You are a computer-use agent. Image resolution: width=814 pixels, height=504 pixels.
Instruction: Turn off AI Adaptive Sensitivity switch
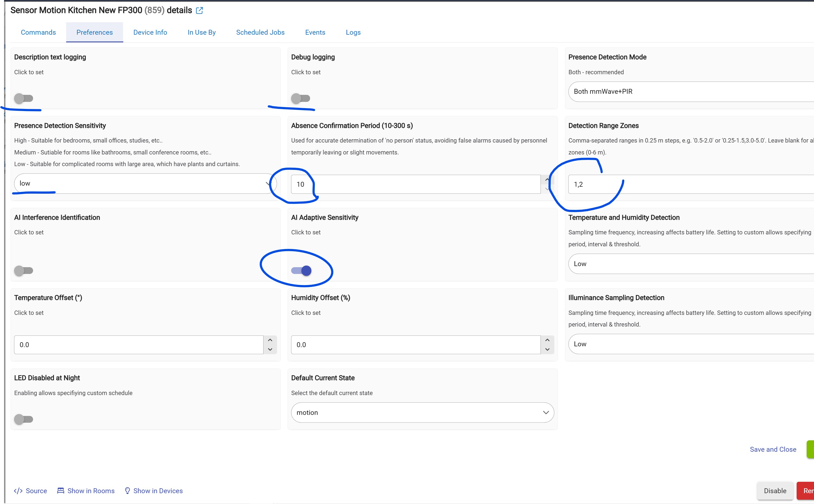301,270
